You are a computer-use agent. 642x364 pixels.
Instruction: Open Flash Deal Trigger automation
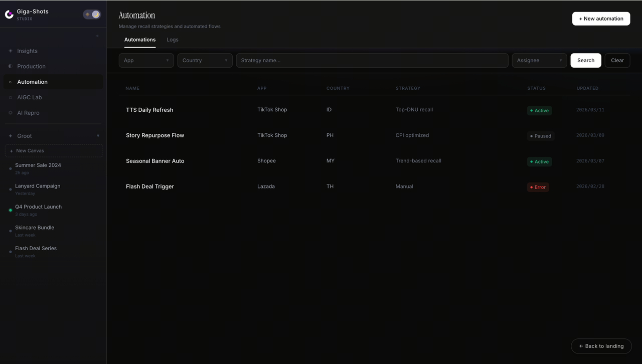click(150, 187)
